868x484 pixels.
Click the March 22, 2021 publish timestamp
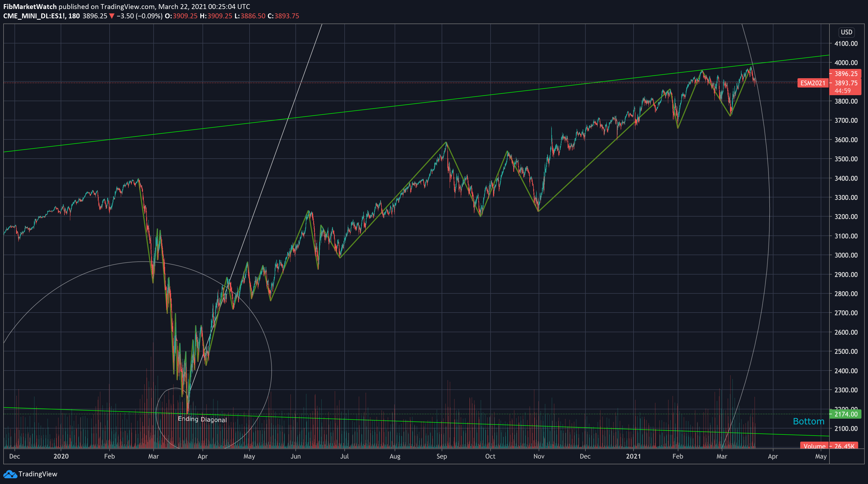click(204, 6)
